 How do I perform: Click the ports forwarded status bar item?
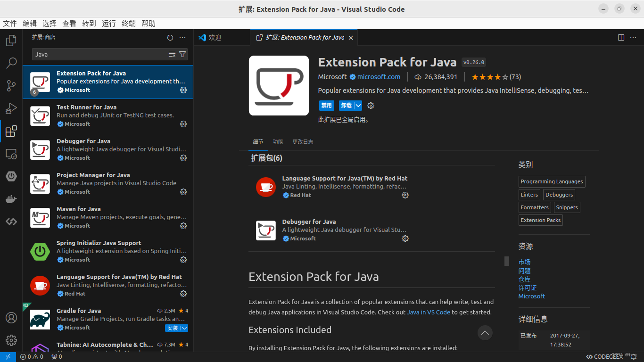pos(57,357)
